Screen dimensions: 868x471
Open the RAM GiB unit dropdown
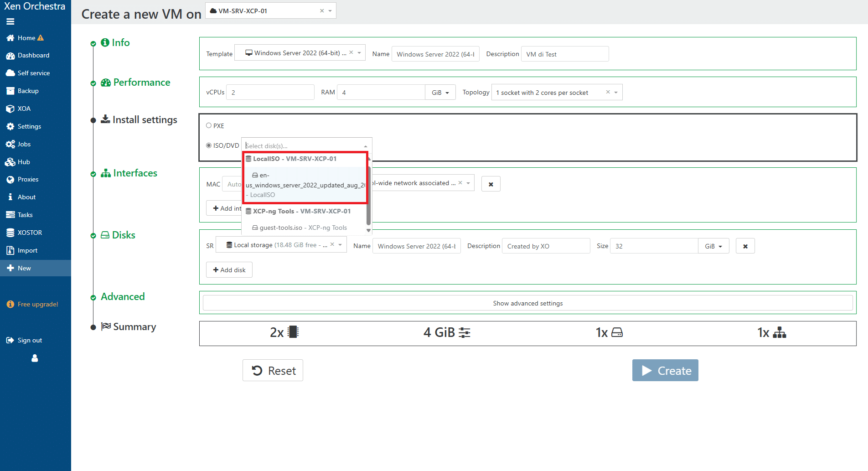click(x=440, y=92)
